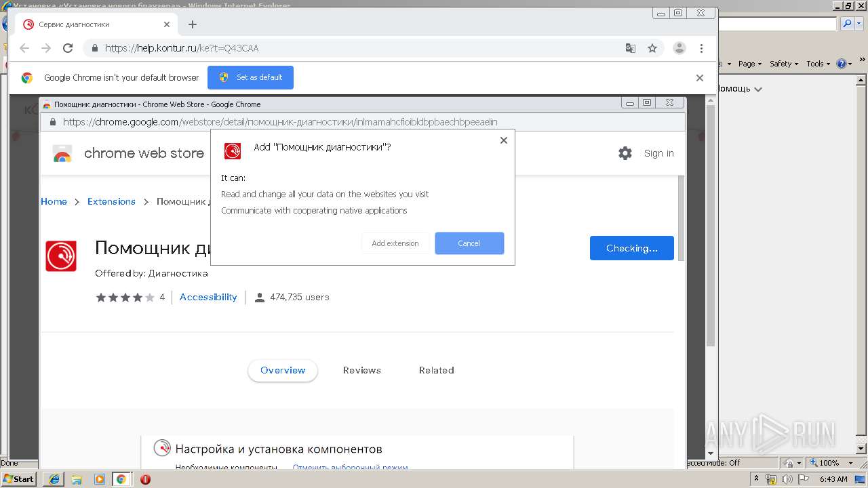Image resolution: width=868 pixels, height=488 pixels.
Task: Close the Add extension dialog
Action: pyautogui.click(x=503, y=140)
